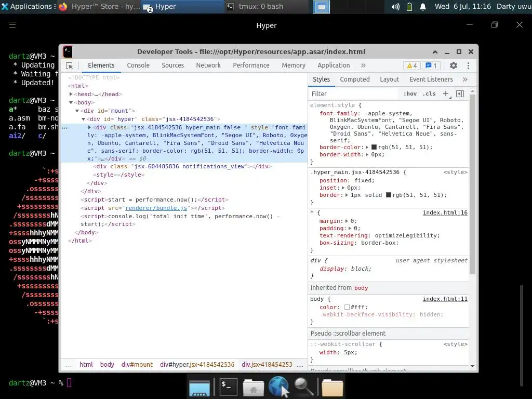Open index.html:11 source link
This screenshot has width=532, height=399.
pos(445,299)
